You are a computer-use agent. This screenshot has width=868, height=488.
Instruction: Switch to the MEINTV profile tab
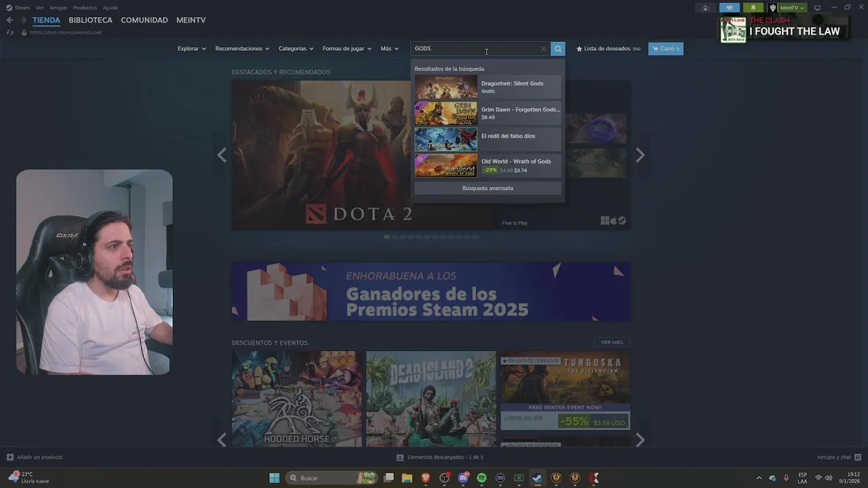click(x=191, y=20)
